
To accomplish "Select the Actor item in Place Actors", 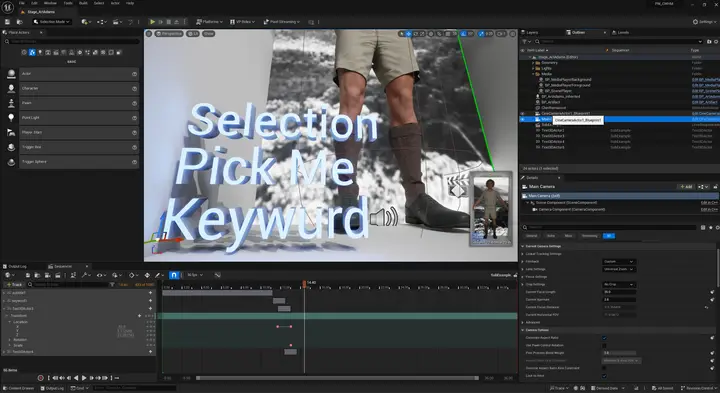I will pyautogui.click(x=79, y=73).
